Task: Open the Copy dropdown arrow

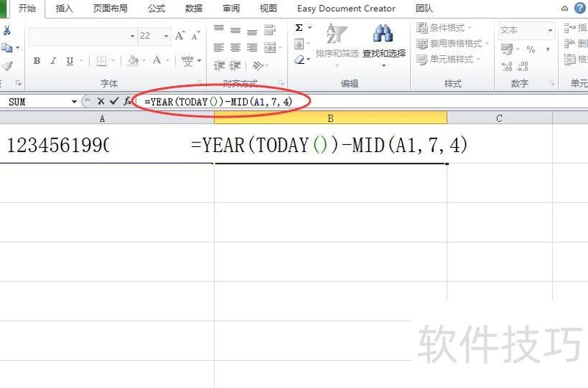Action: 18,48
